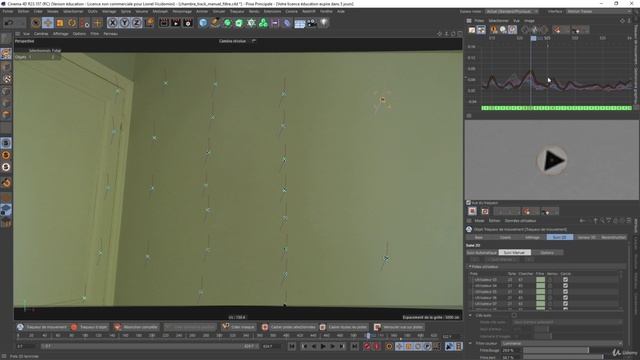Render to Picture Viewer icon
Viewport: 640px width, 360px height.
pyautogui.click(x=176, y=23)
